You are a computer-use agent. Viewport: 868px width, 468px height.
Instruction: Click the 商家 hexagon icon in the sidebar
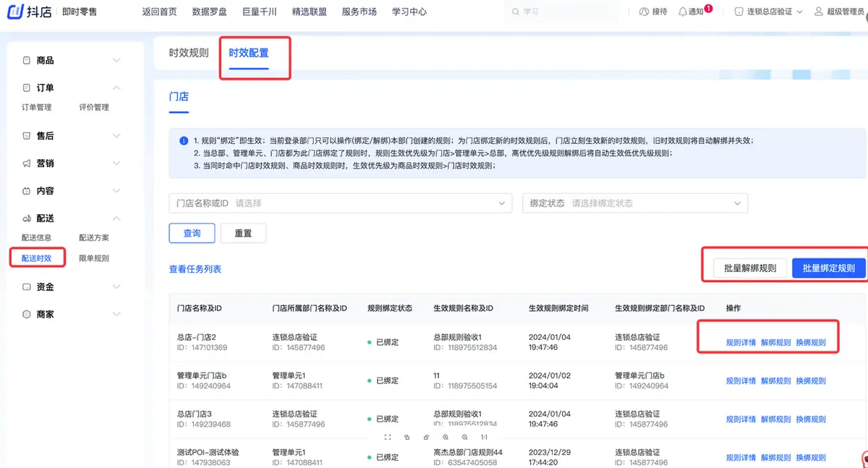coord(27,315)
